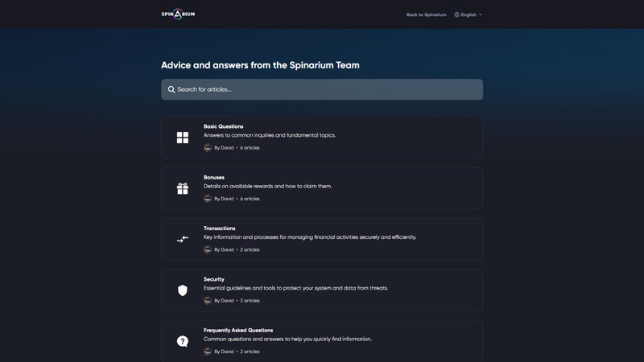Open the Transactions collection title
This screenshot has height=362, width=644.
tap(219, 228)
